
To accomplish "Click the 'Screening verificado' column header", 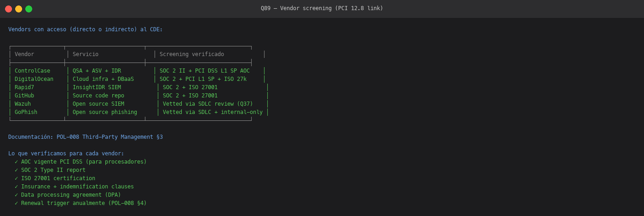I will tap(192, 54).
